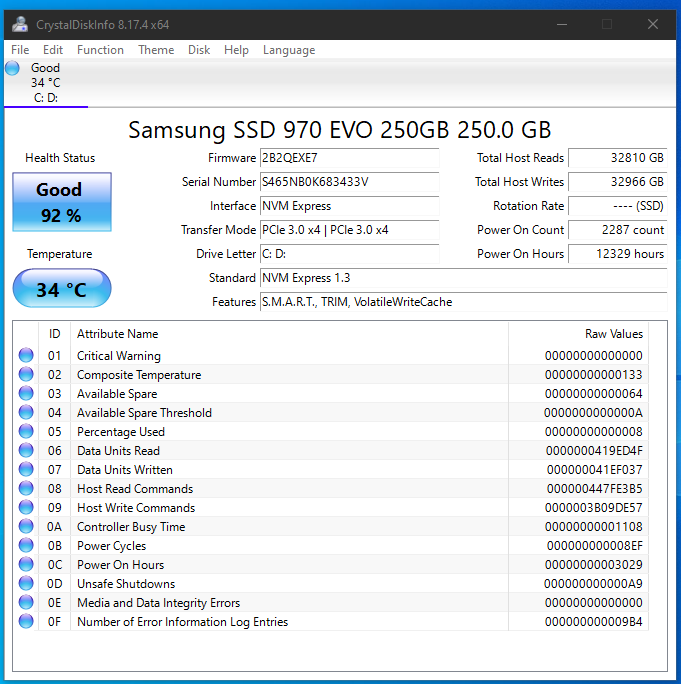Open the Function menu
This screenshot has height=684, width=681.
(x=100, y=50)
